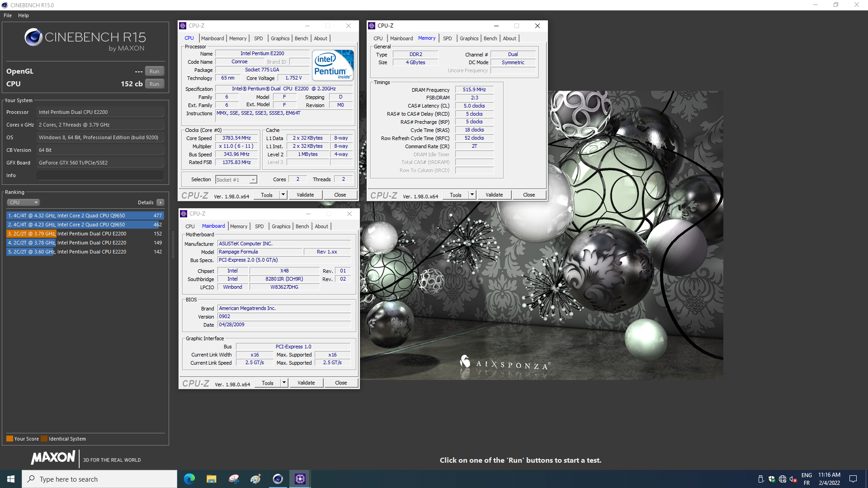The image size is (868, 488).
Task: Click the panel resize grip beside the ranking list
Action: (173, 244)
